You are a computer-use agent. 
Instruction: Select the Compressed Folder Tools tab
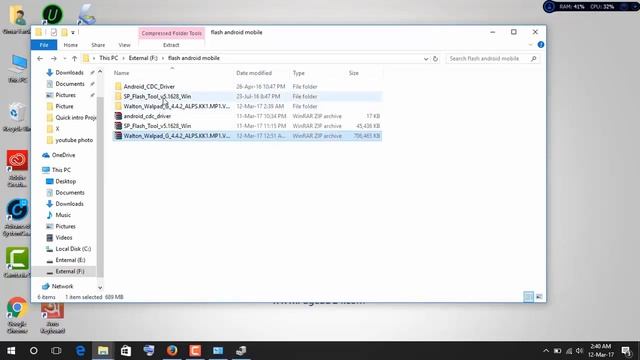point(171,33)
